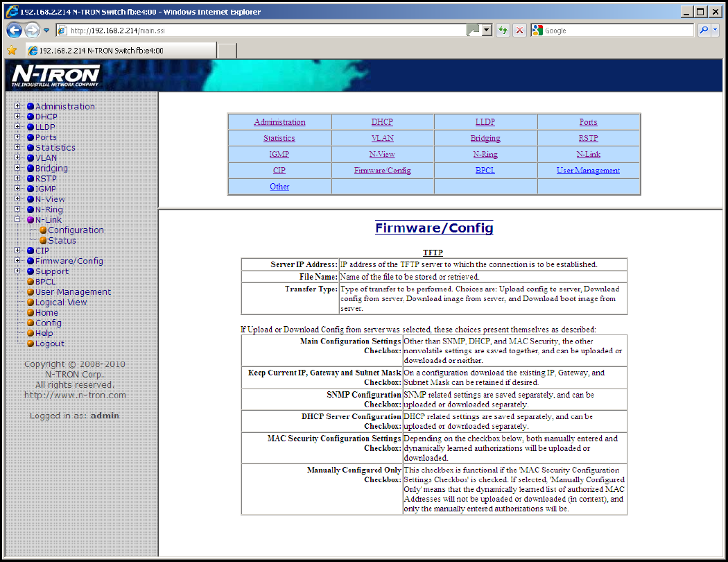Screen dimensions: 728x562
Task: Click the Bridging blue bullet icon
Action: click(31, 168)
